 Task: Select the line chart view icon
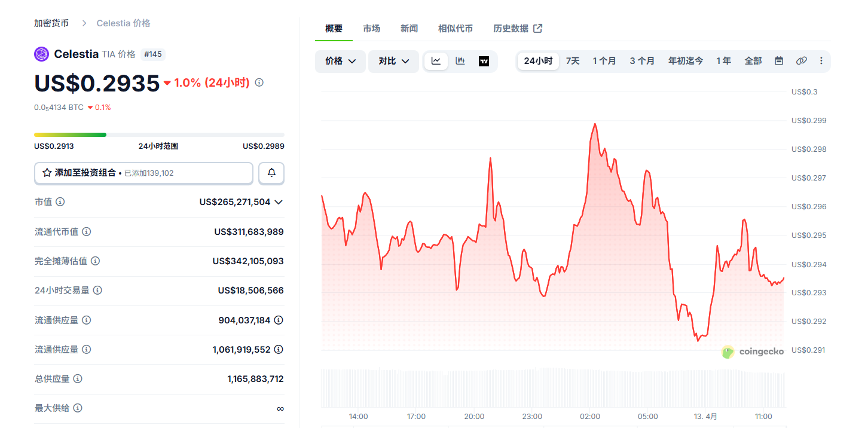(436, 61)
